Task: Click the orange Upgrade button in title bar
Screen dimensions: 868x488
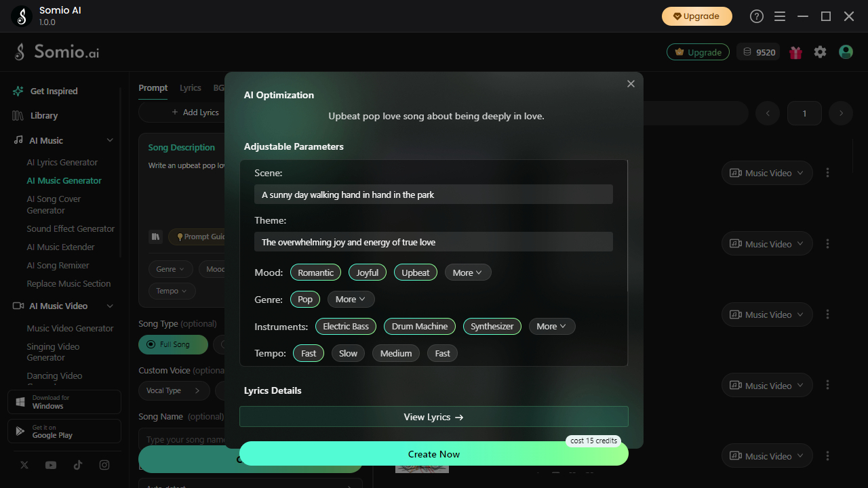Action: coord(697,16)
